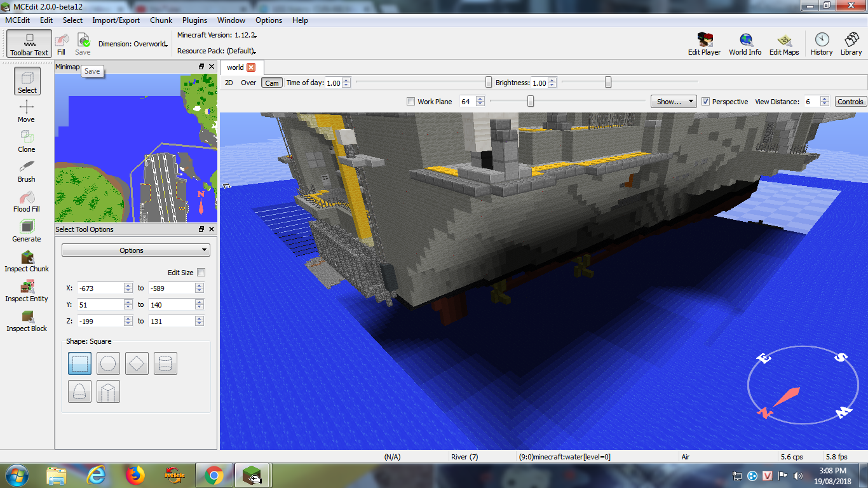Choose the Inspect Entity tool
Viewport: 868px width, 488px height.
pos(27,290)
